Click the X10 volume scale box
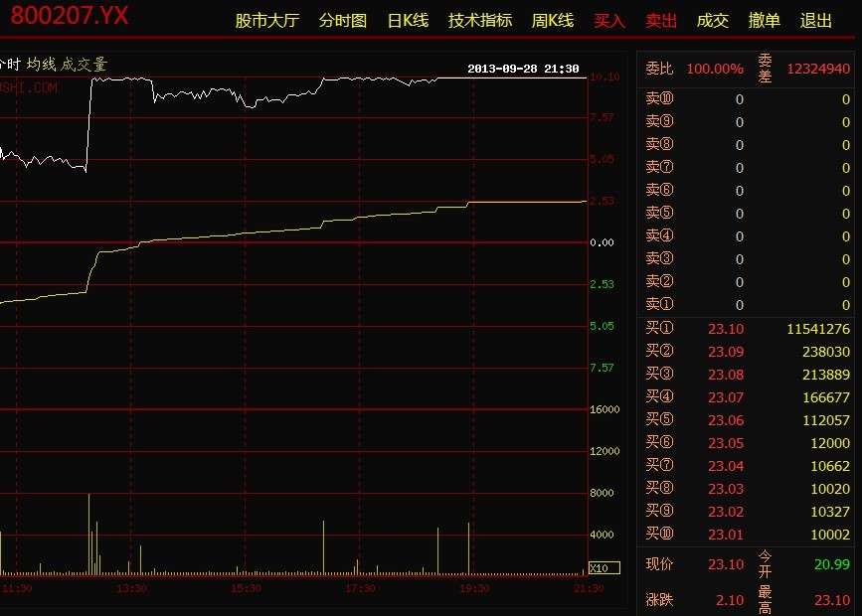 598,569
